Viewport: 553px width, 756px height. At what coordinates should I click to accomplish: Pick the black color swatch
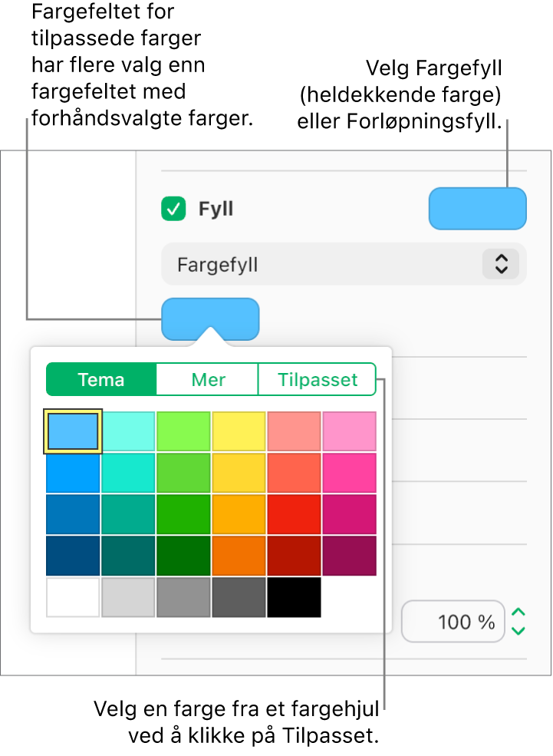tap(294, 597)
